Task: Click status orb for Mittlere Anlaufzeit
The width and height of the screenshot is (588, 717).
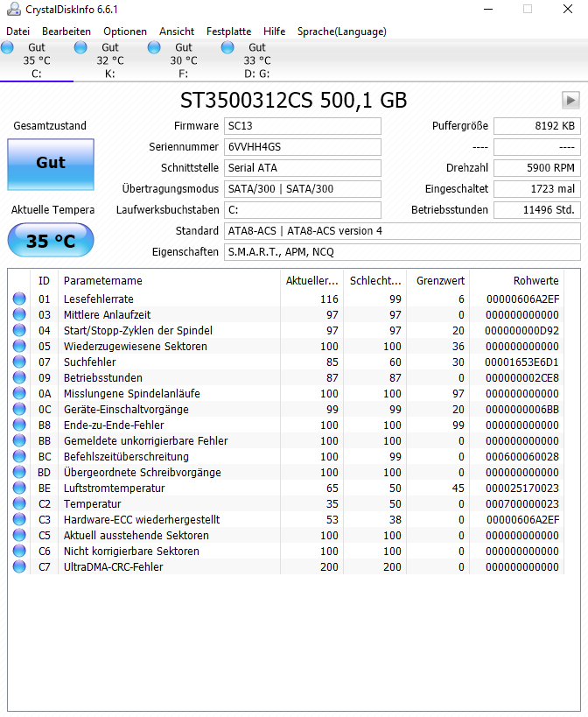Action: pyautogui.click(x=19, y=314)
